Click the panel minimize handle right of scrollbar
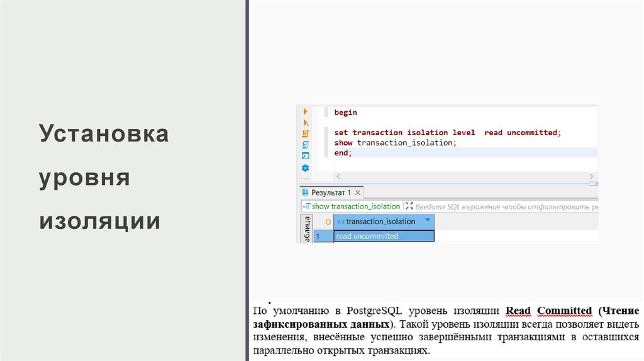This screenshot has width=644, height=361. point(594,184)
